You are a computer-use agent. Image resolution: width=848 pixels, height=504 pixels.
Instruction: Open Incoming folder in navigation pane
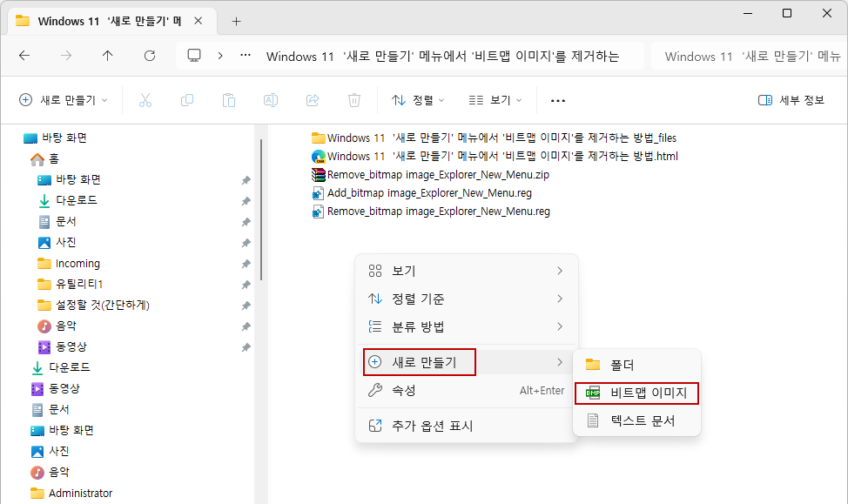point(69,264)
